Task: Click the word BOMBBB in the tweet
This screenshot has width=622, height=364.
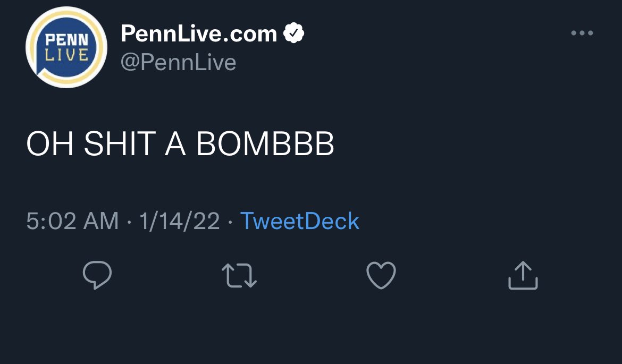Action: click(265, 144)
